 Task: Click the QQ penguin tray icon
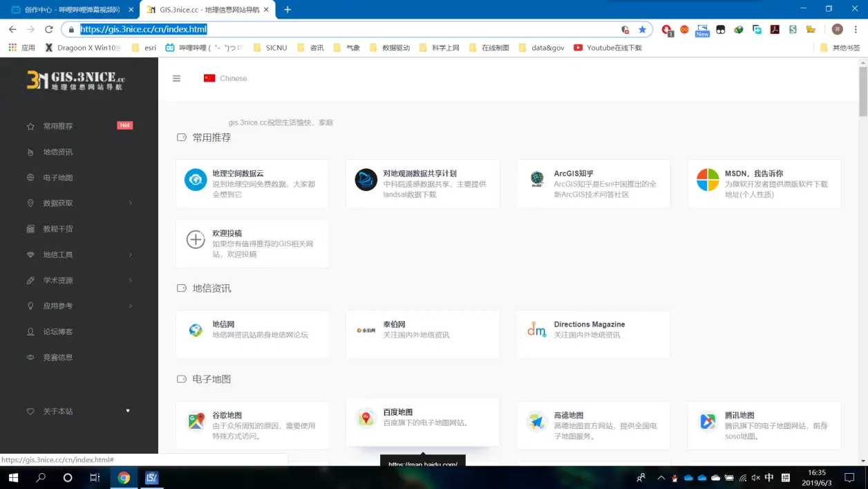coord(674,477)
